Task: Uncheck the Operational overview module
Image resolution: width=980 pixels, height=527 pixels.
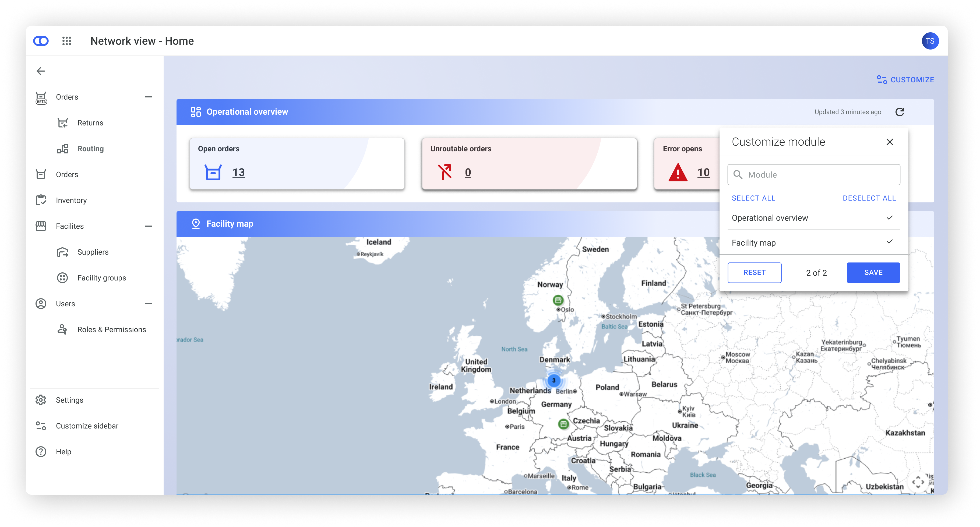Action: 890,218
